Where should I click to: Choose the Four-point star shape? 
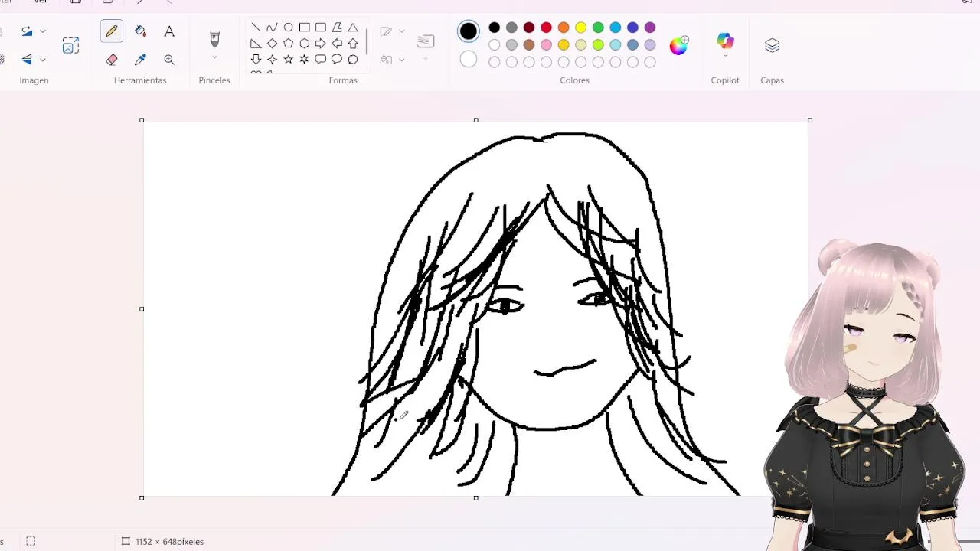coord(272,60)
